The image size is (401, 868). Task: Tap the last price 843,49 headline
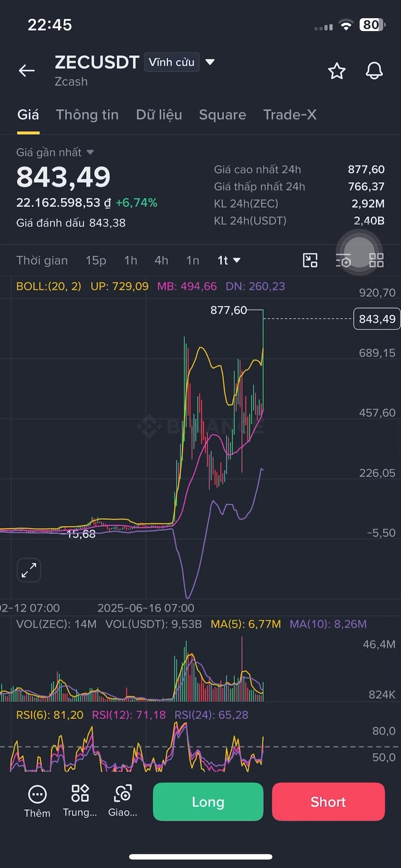click(63, 177)
